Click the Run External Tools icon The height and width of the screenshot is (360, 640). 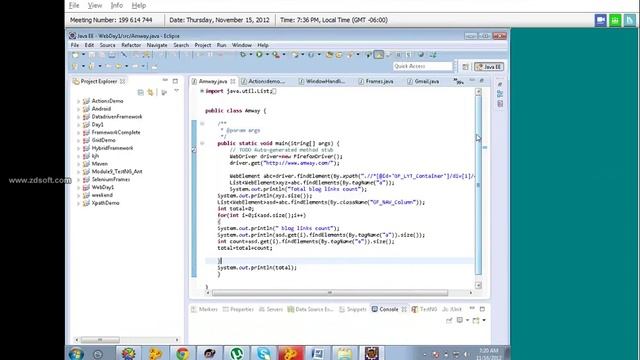(x=276, y=55)
